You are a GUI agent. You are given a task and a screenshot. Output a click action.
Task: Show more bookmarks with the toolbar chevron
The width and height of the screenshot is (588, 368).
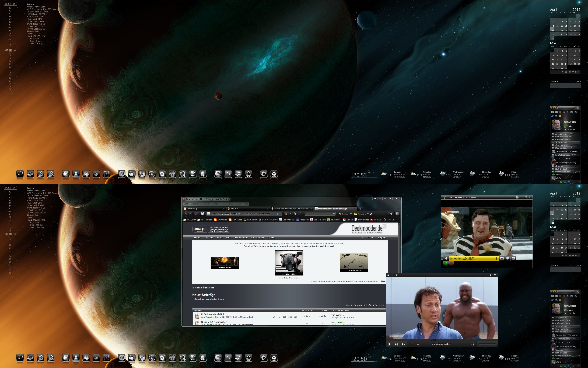tap(398, 220)
